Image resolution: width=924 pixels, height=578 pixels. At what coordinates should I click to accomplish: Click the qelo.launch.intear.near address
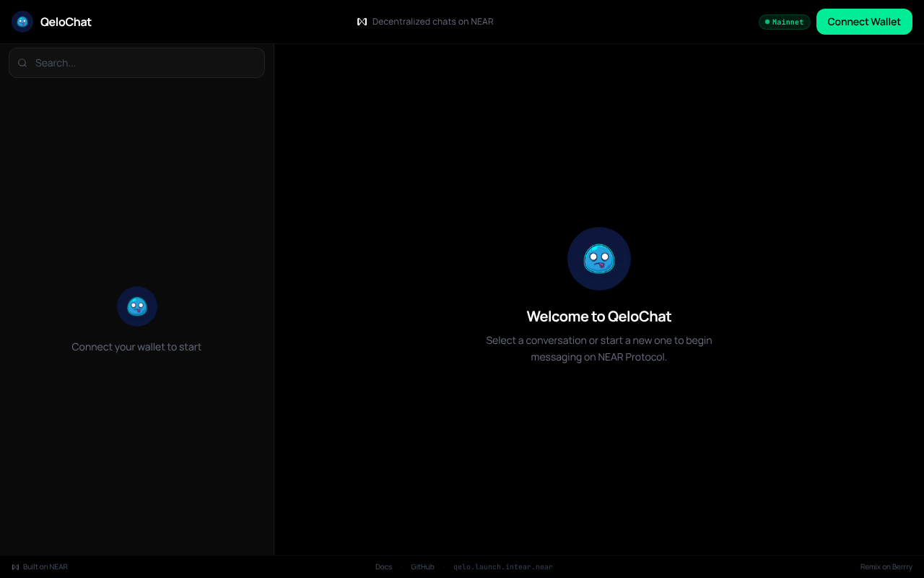coord(502,566)
